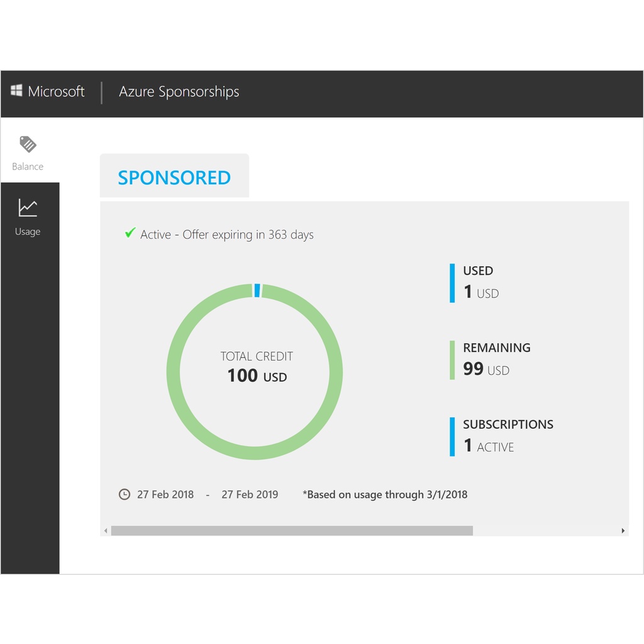Click the blue USED indicator bar
Image resolution: width=644 pixels, height=644 pixels.
pyautogui.click(x=452, y=282)
